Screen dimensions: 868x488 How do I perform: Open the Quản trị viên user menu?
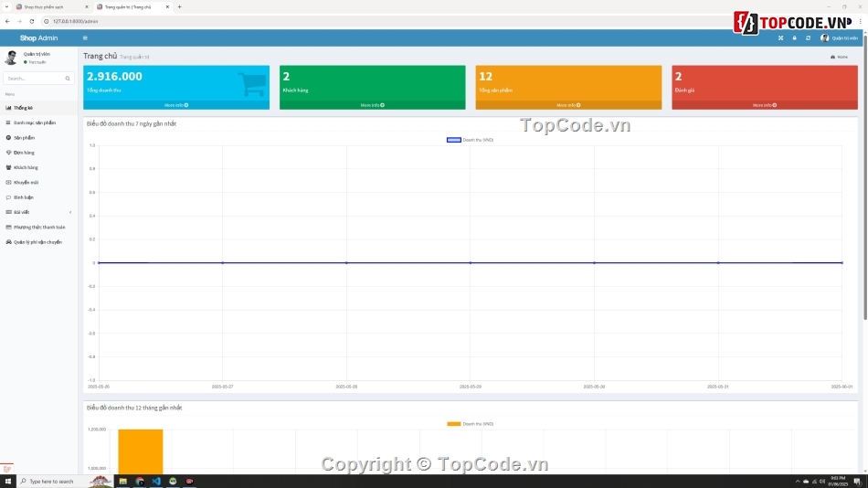coord(839,38)
